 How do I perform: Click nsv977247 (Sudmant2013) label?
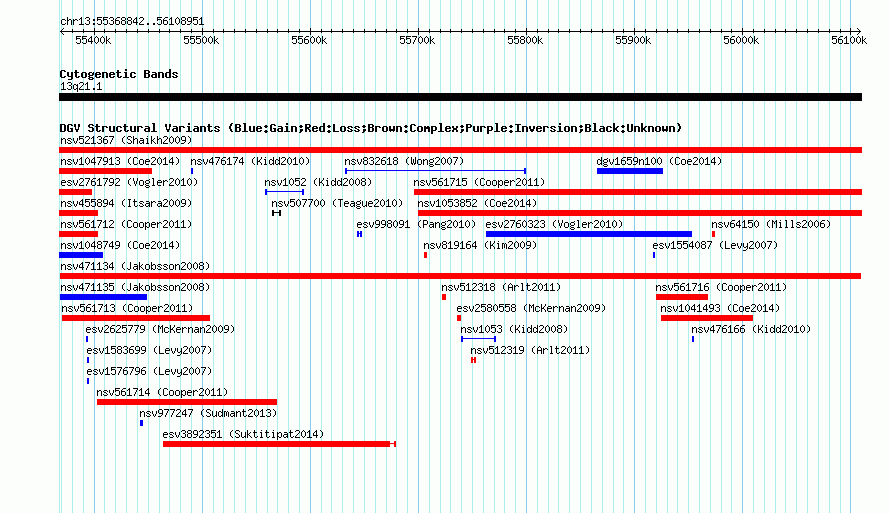208,413
